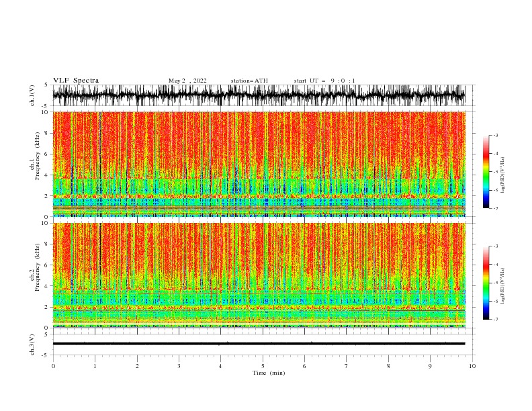The width and height of the screenshot is (532, 411).
Task: Select the date label 'May 2 , 2022'
Action: coord(187,81)
